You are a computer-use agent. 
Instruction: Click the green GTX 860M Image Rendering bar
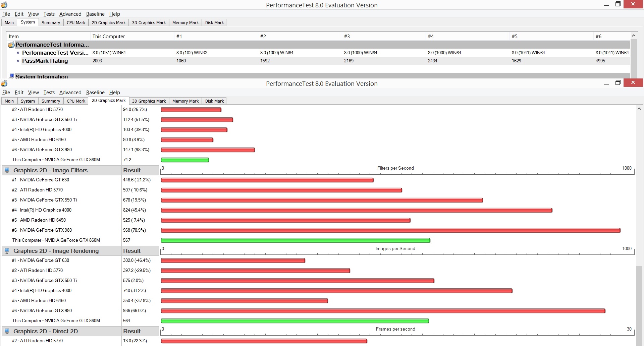(295, 321)
